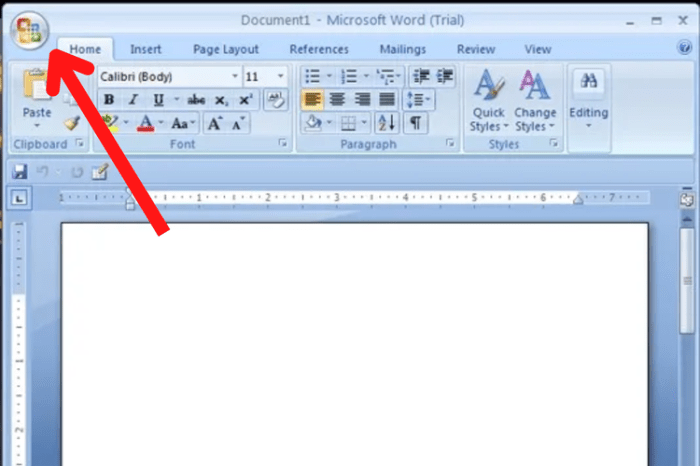Screen dimensions: 700x466
Task: Click the Clear Formatting eraser icon
Action: click(x=276, y=100)
